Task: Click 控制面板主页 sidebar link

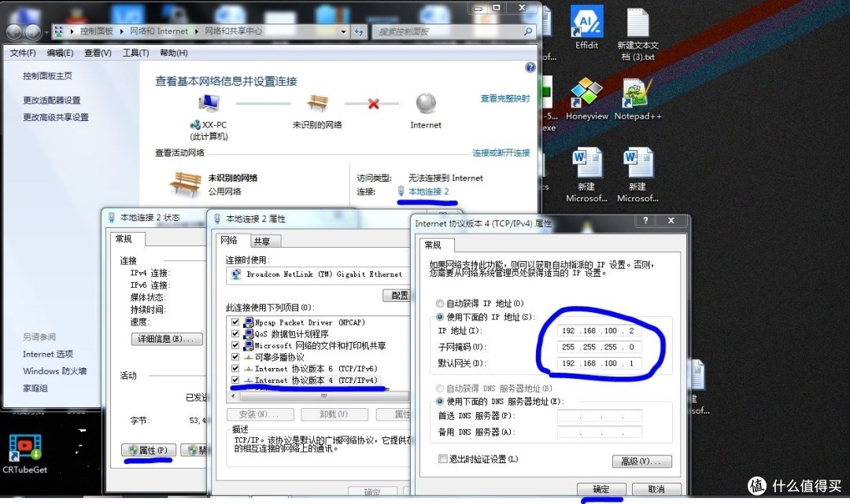Action: (x=47, y=75)
